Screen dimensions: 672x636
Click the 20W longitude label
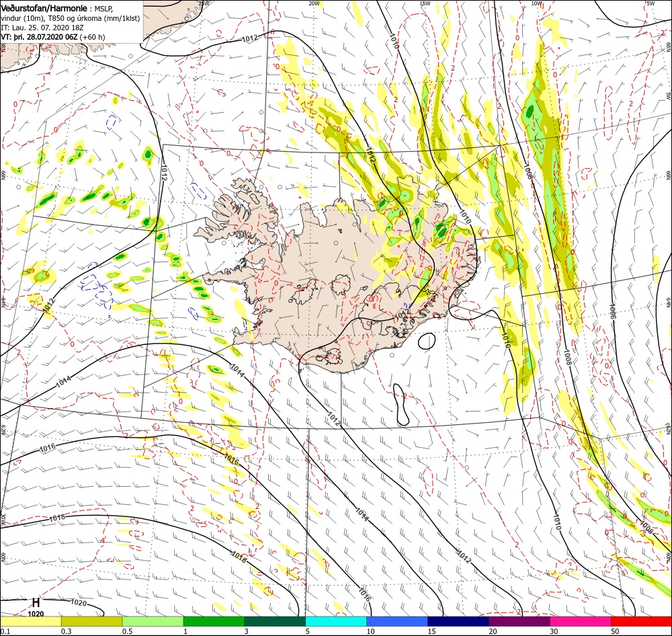click(x=314, y=3)
